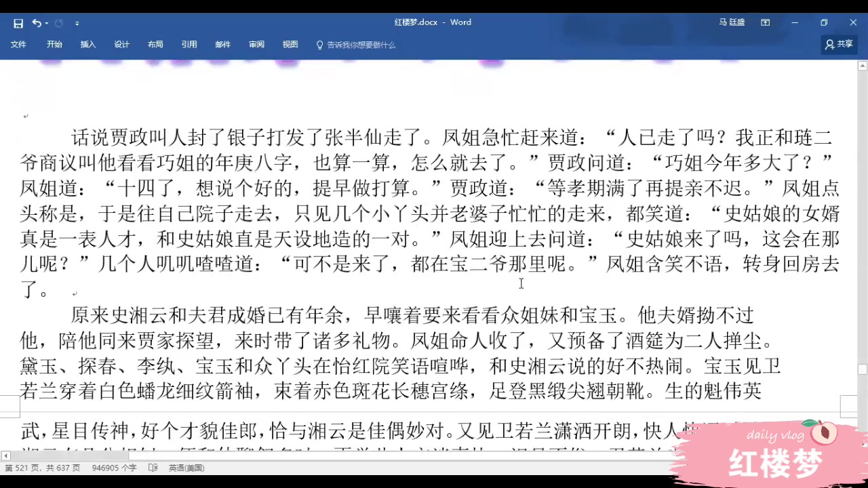
Task: Click the 告诉我你想要做什么 search box
Action: click(x=361, y=45)
